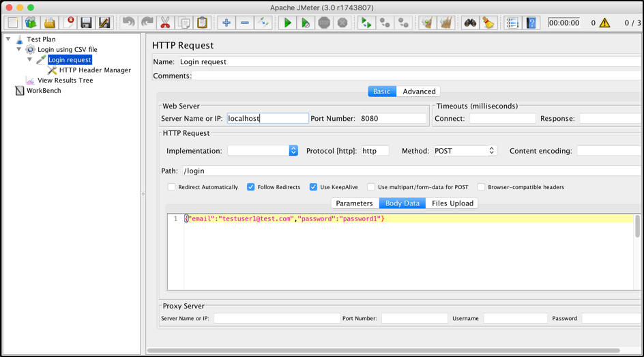Click the Stop test icon
This screenshot has width=644, height=357.
pyautogui.click(x=324, y=23)
